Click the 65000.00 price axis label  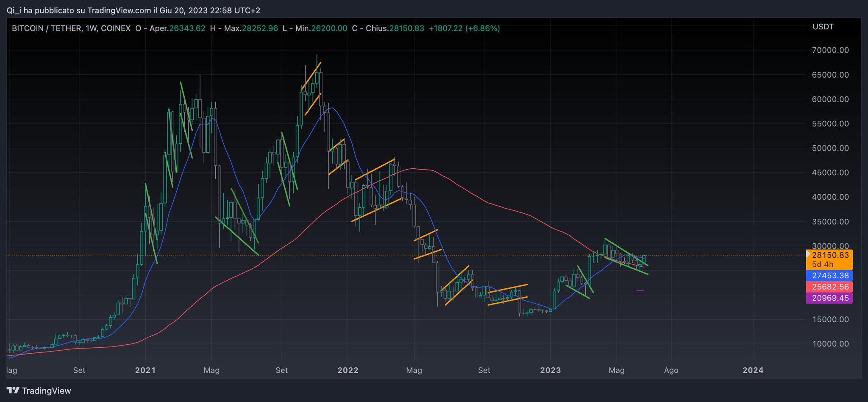(830, 75)
